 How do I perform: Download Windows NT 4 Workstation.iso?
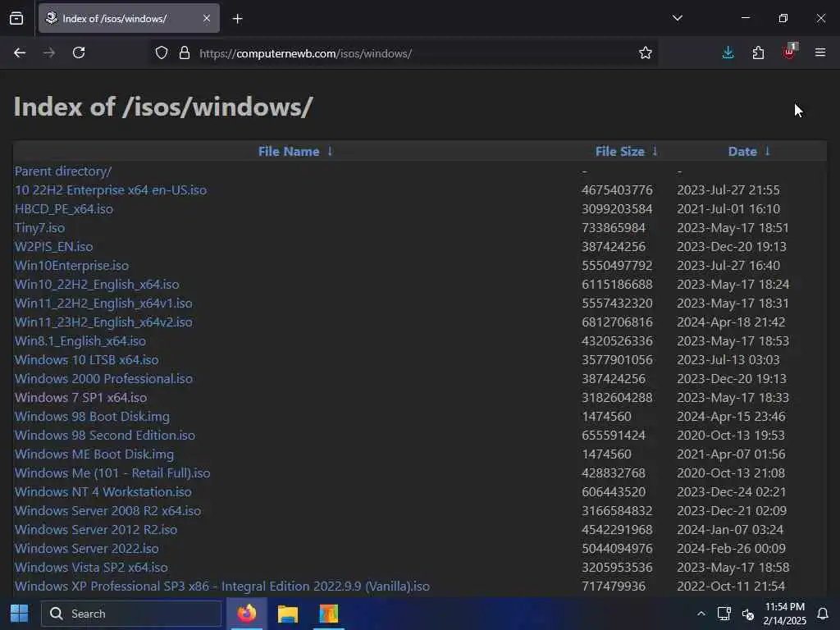point(103,492)
